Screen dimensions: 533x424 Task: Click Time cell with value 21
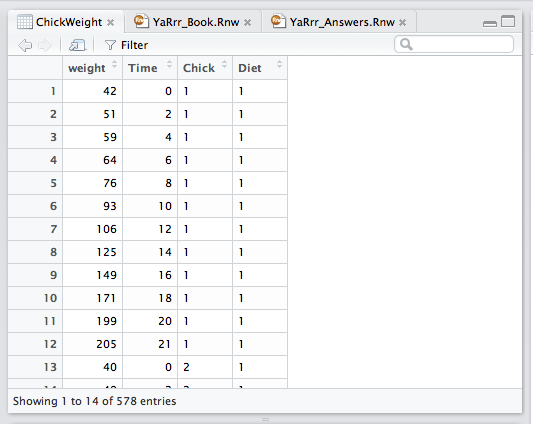click(x=150, y=344)
